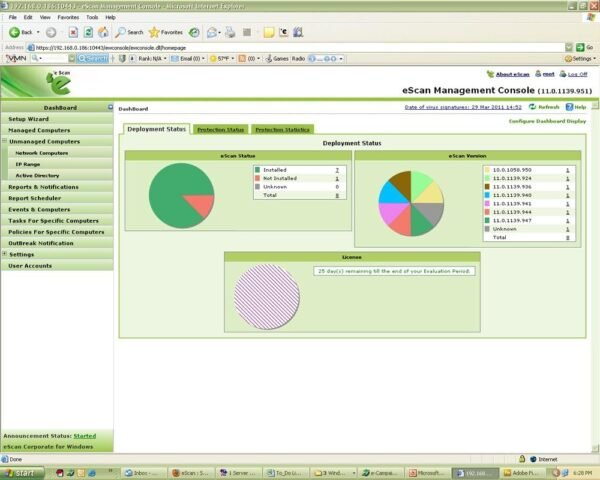600x480 pixels.
Task: Click the green Installed legend swatch
Action: point(258,170)
